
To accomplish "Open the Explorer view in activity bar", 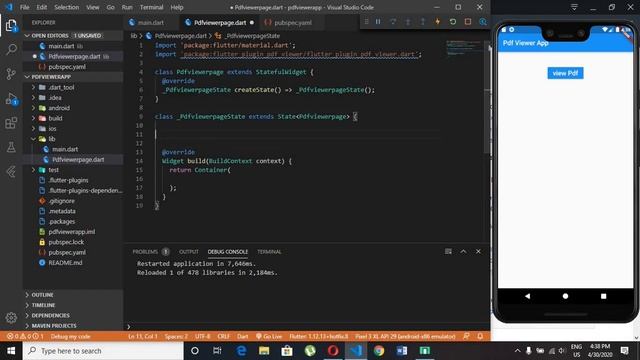I will tap(11, 26).
